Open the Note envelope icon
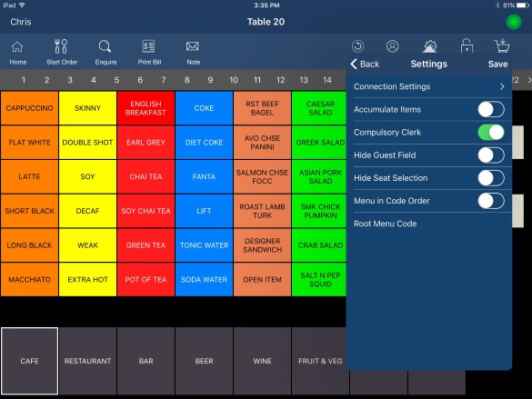Viewport: 532px width, 399px height. point(193,46)
